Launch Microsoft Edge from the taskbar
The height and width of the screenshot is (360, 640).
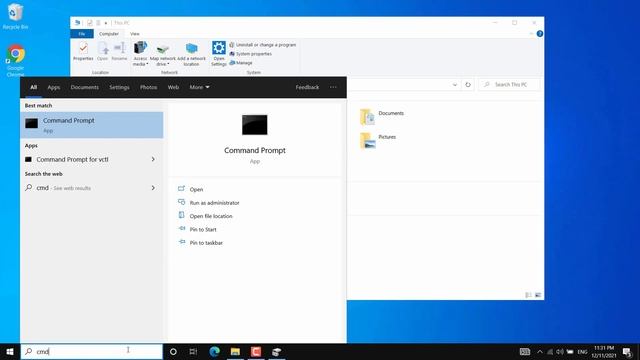point(214,351)
